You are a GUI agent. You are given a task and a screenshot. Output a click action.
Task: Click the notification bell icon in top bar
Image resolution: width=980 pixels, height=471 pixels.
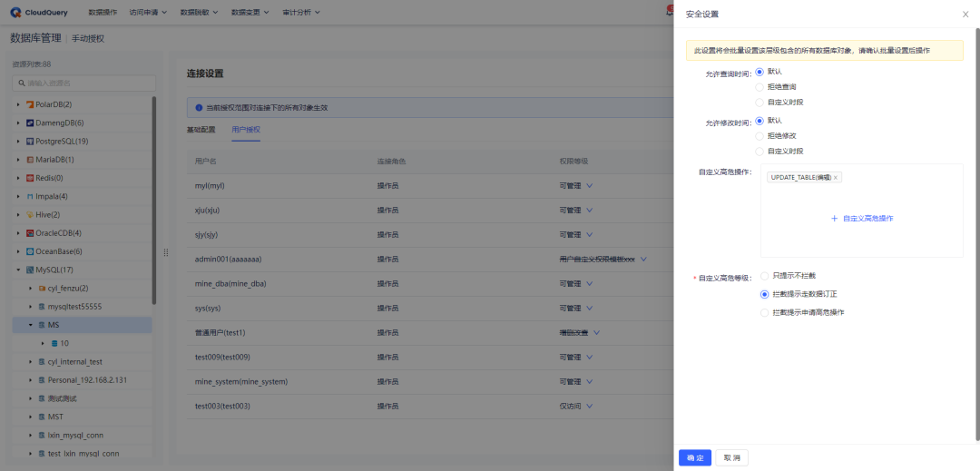670,13
